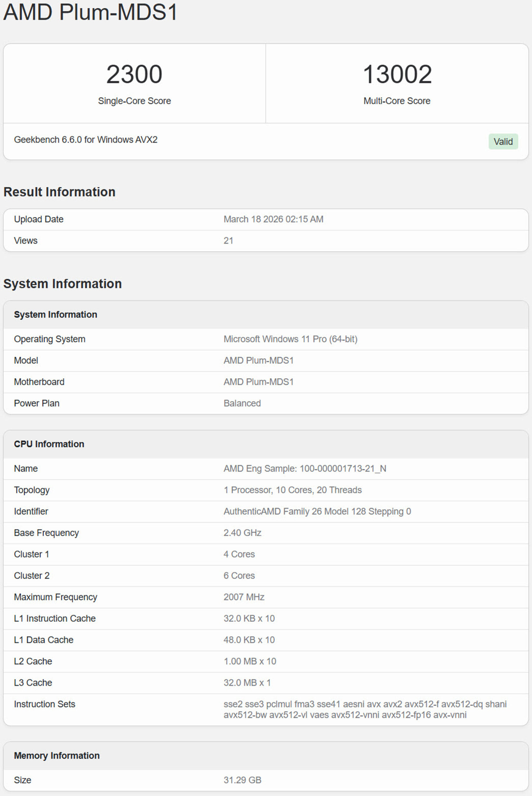Select the Operating System row
The width and height of the screenshot is (532, 796).
[x=49, y=339]
